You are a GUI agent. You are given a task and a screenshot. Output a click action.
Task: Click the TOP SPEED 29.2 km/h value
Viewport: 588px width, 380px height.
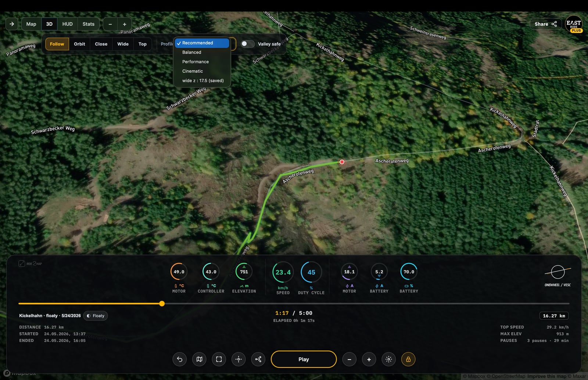click(557, 327)
